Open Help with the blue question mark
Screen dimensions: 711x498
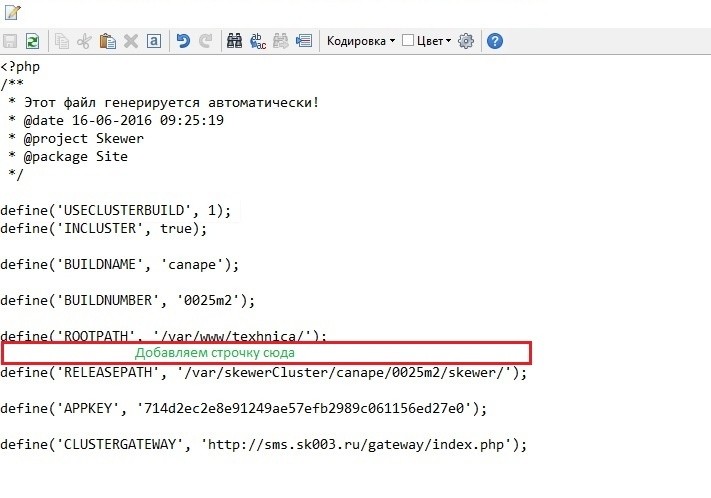coord(494,41)
